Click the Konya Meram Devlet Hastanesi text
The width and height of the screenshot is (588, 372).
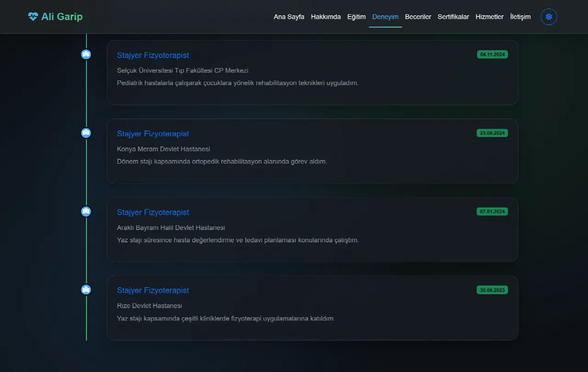pos(164,149)
